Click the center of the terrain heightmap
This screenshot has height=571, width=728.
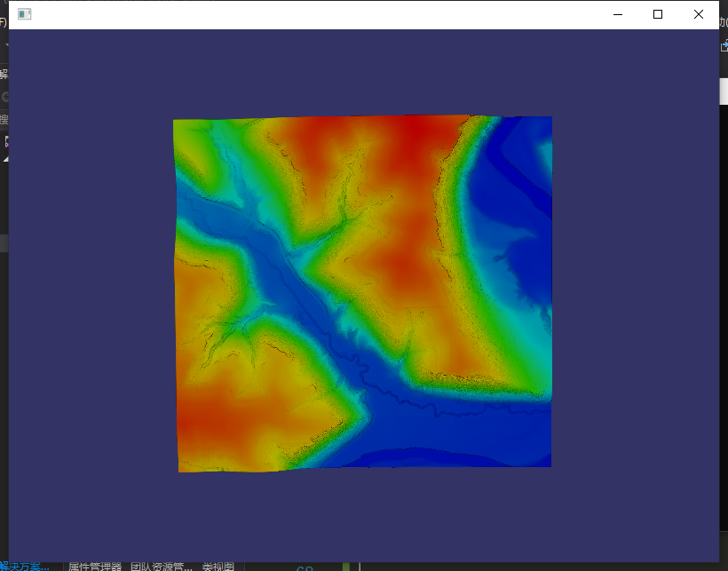point(364,293)
